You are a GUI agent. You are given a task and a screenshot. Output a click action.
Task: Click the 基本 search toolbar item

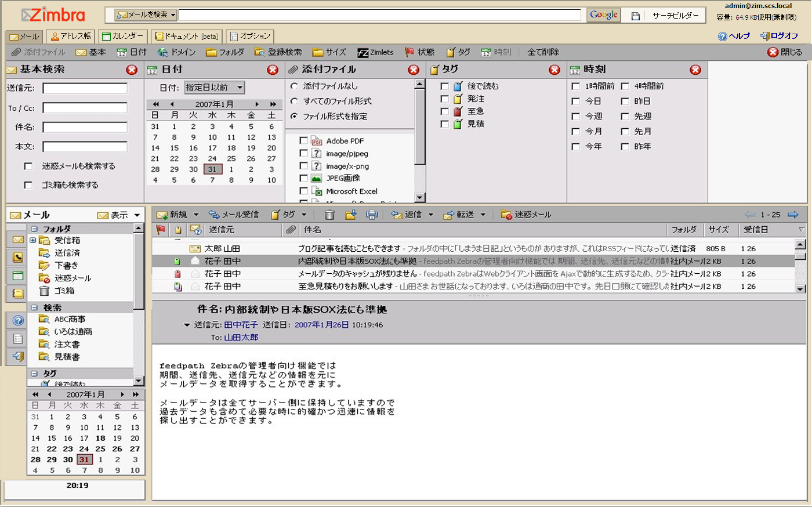[90, 52]
